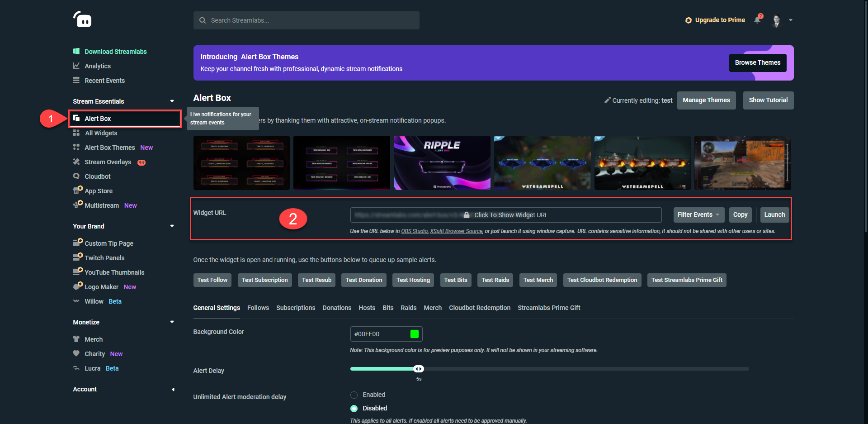Click the Test Raids button

pos(495,280)
